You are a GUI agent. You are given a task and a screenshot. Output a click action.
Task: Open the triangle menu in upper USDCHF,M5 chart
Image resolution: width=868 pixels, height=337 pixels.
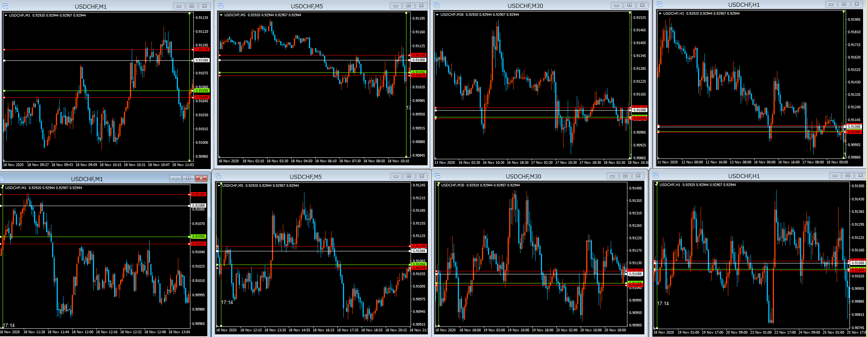(x=221, y=15)
